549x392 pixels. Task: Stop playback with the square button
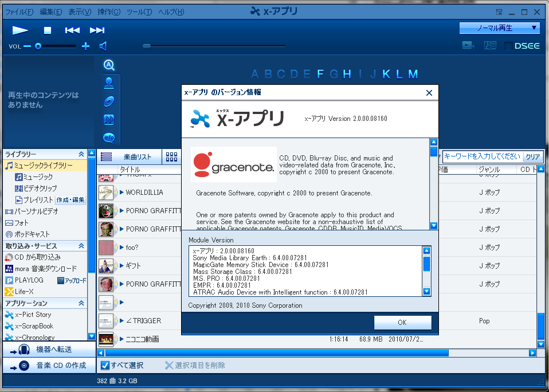pos(48,30)
